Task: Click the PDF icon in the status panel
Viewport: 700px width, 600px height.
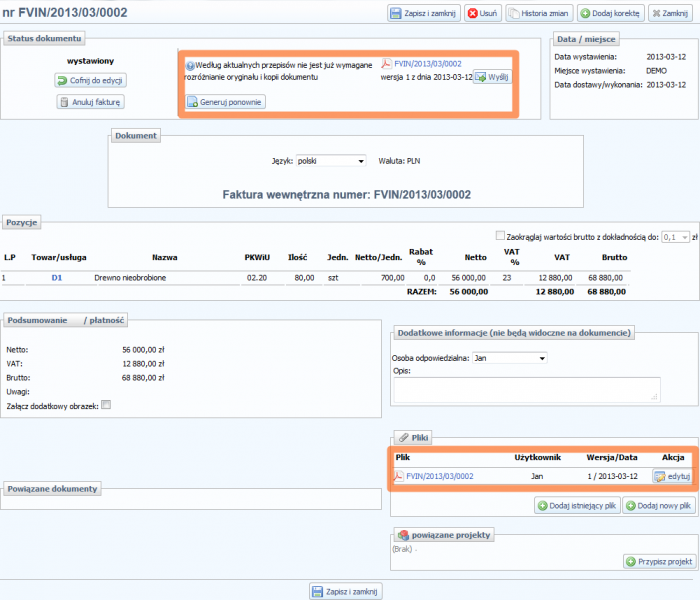Action: coord(387,63)
